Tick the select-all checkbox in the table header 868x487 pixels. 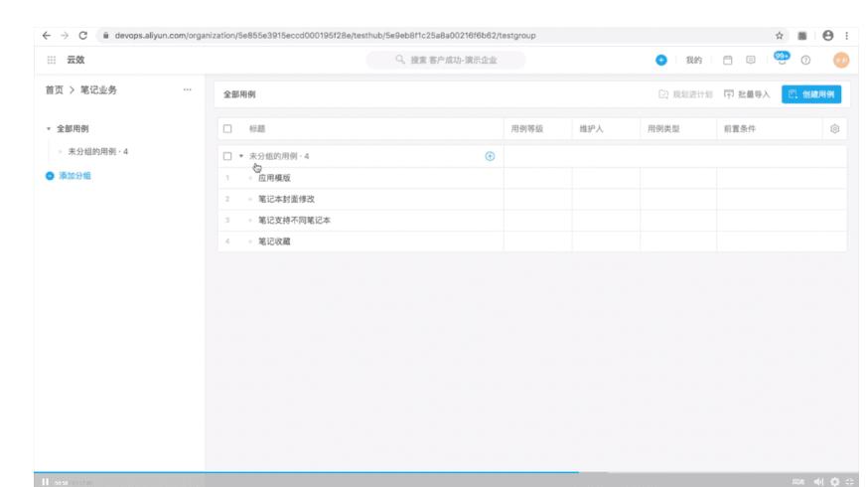(227, 128)
